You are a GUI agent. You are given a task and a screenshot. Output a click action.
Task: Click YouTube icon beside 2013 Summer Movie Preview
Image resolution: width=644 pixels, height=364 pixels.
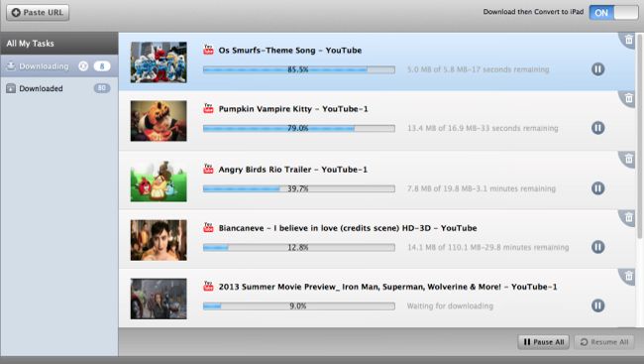(209, 287)
